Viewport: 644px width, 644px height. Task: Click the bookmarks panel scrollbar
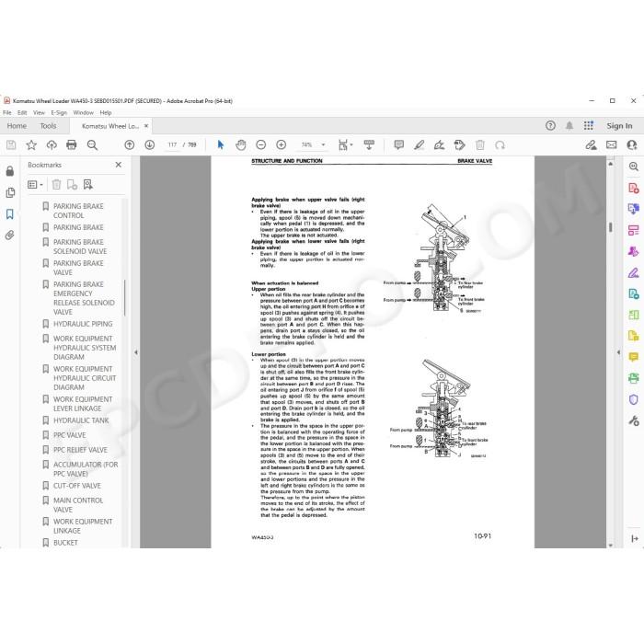[124, 298]
